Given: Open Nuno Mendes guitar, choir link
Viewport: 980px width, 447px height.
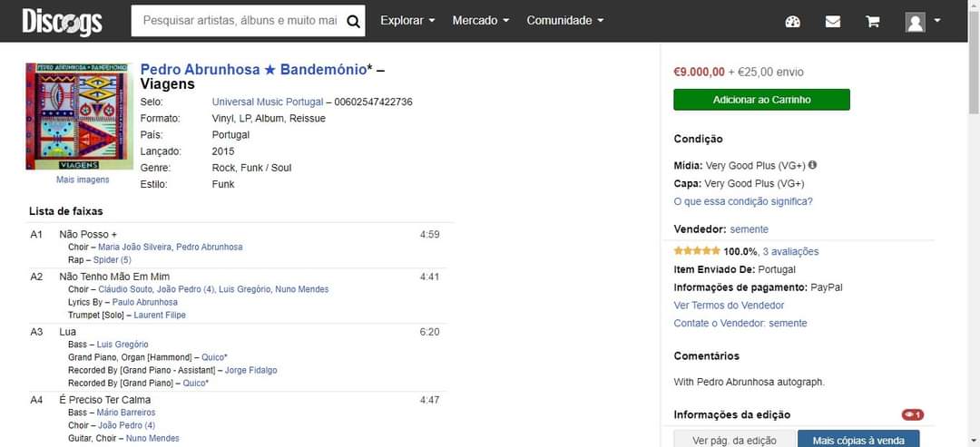Looking at the screenshot, I should (152, 439).
